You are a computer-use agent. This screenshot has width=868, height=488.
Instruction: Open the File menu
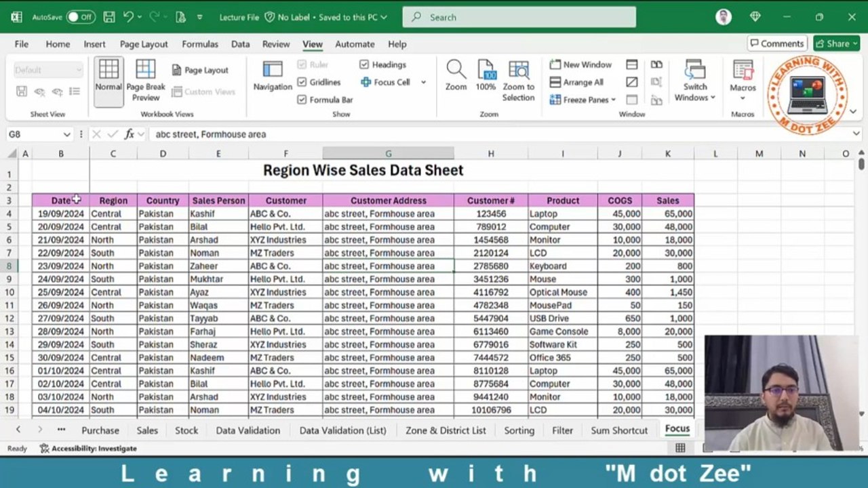[x=22, y=44]
